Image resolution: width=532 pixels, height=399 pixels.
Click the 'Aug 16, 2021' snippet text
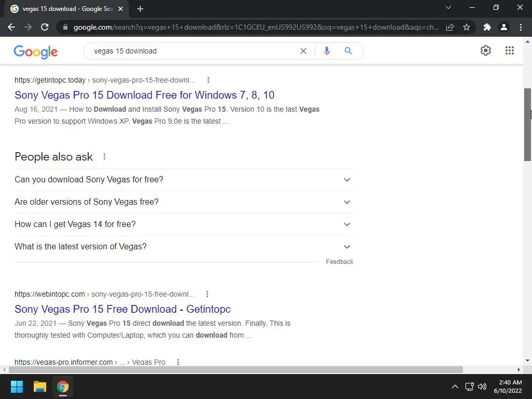click(36, 109)
